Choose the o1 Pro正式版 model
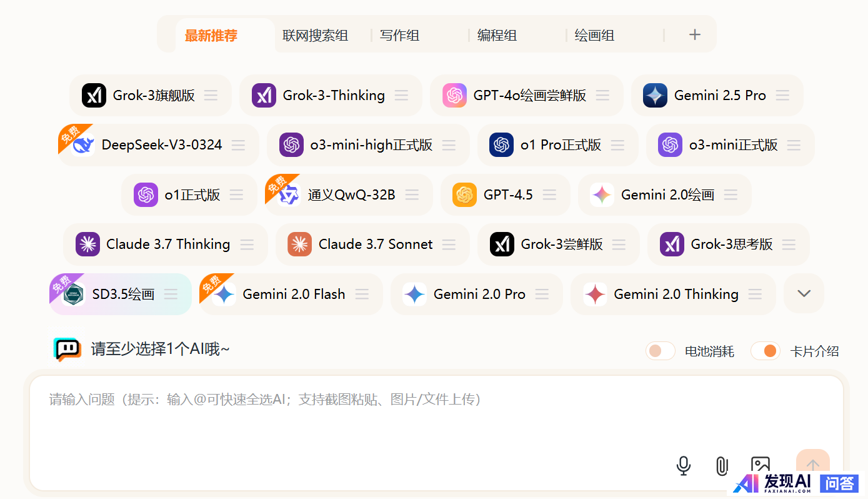The image size is (868, 499). tap(558, 145)
